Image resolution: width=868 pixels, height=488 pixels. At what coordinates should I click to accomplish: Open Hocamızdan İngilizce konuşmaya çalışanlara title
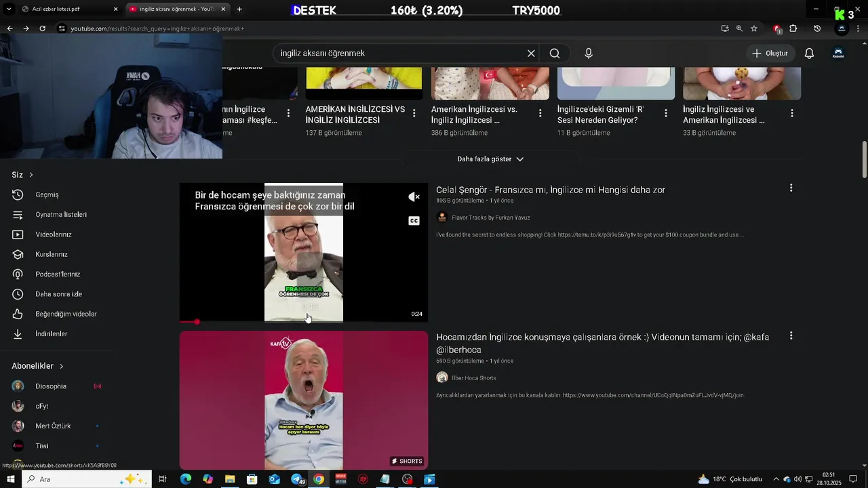pyautogui.click(x=603, y=344)
